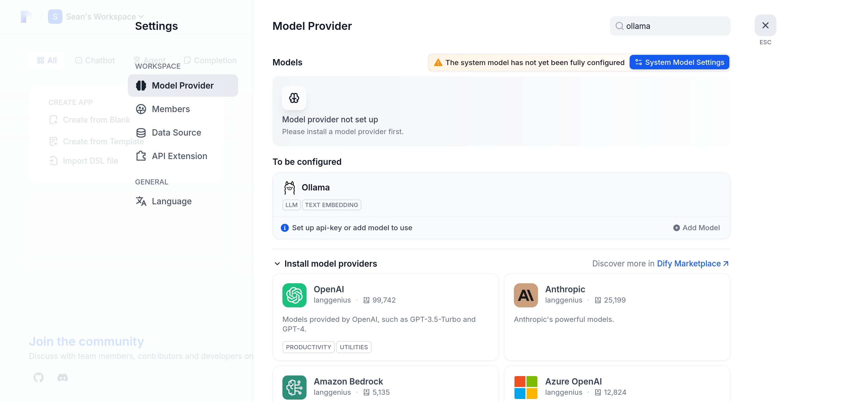Screen dimensions: 868x402
Task: Click Add Model for Ollama
Action: (696, 228)
